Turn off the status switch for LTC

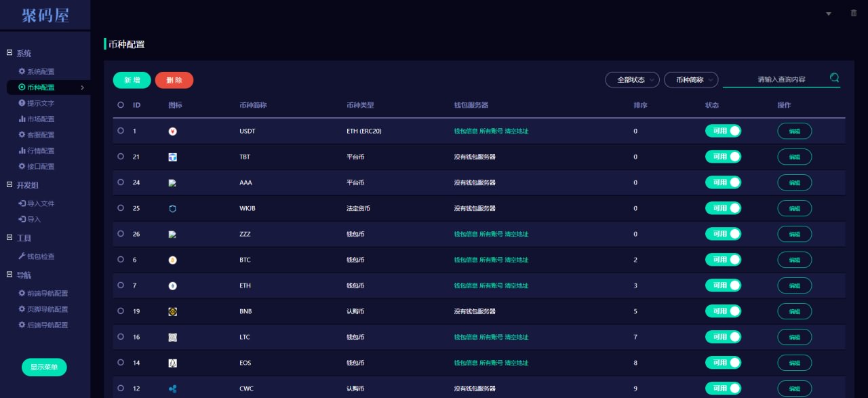point(723,337)
